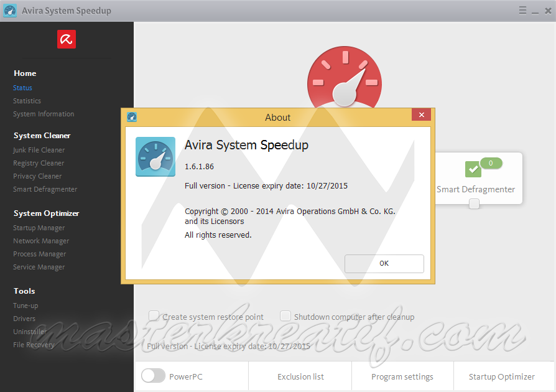Open the hamburger menu in title bar
This screenshot has height=392, width=556.
[522, 11]
